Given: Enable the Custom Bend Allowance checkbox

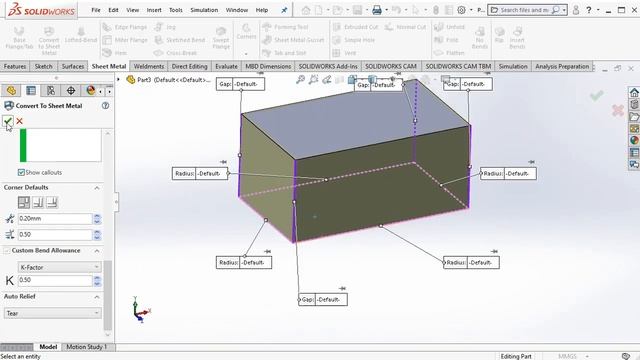Looking at the screenshot, I should [7, 251].
